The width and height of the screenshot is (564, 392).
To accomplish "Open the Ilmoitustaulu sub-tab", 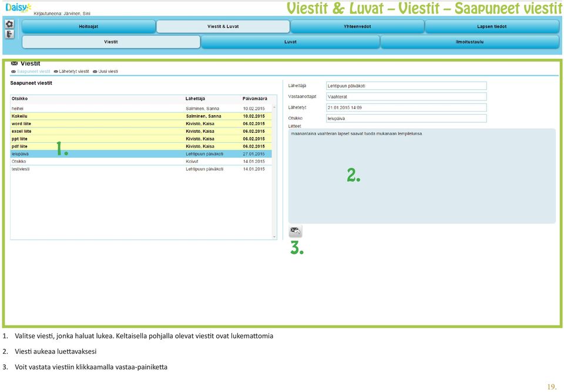I will pos(469,42).
